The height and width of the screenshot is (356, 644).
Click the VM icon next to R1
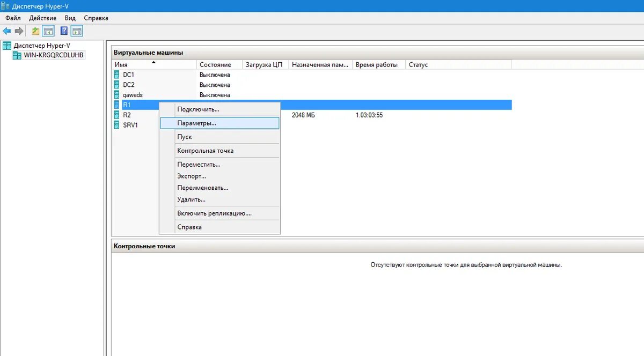(x=117, y=105)
